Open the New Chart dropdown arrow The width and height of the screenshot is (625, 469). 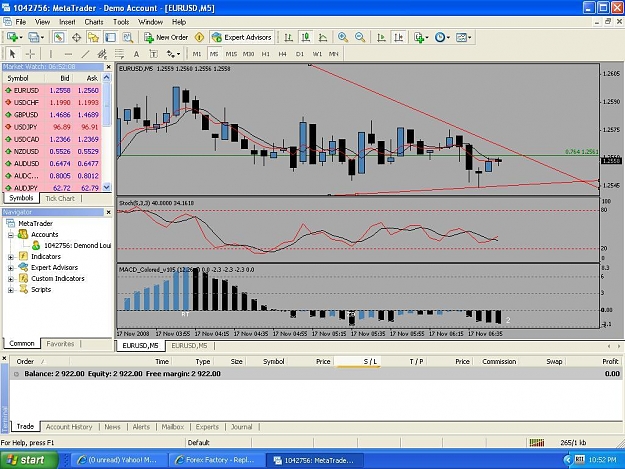coord(21,37)
